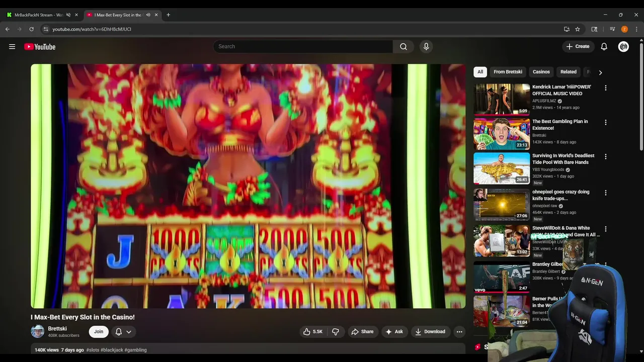Mute the I Max-Bet tab audio icon

148,15
